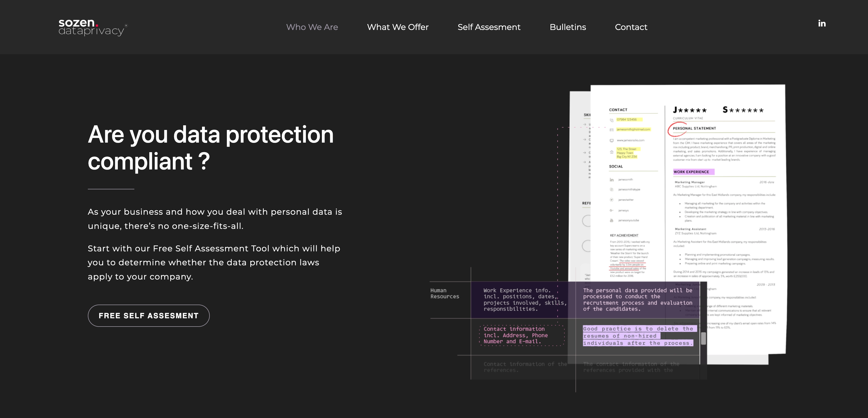Open the What We Offer menu item
The height and width of the screenshot is (418, 868).
click(x=398, y=27)
